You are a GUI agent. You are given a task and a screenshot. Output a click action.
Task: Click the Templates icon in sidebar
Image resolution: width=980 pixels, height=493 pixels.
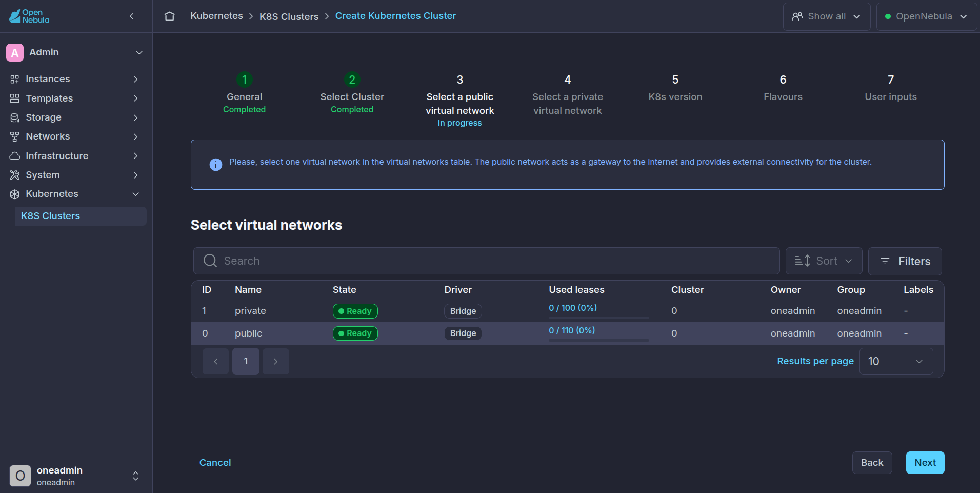[15, 98]
